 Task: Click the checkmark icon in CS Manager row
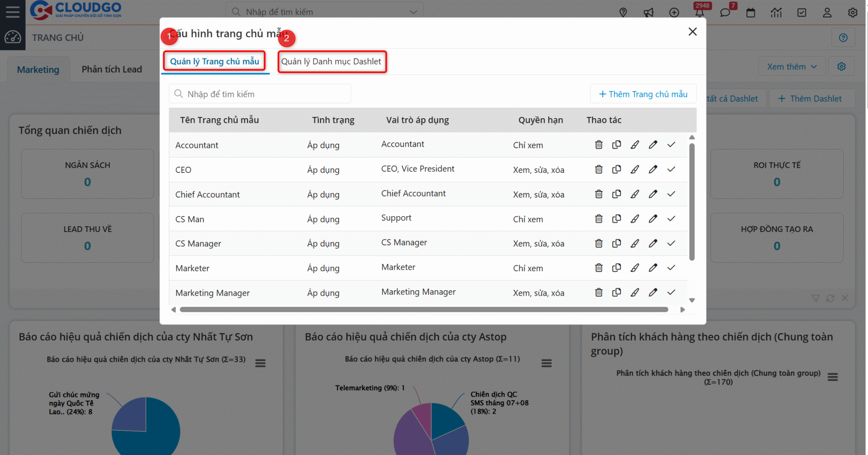point(671,243)
